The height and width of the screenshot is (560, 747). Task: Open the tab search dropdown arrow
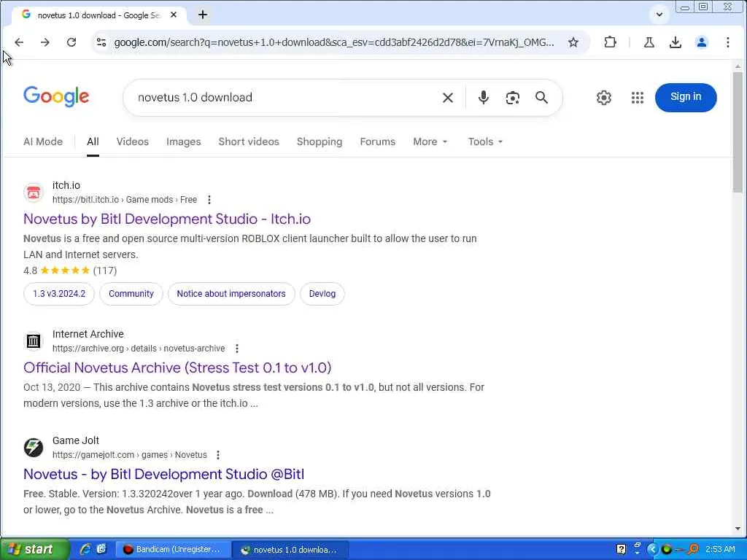[x=659, y=15]
